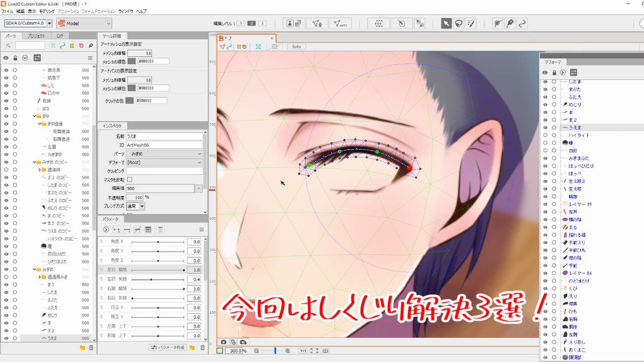
Task: Click the rotation deformer creation icon
Action: coord(402,24)
